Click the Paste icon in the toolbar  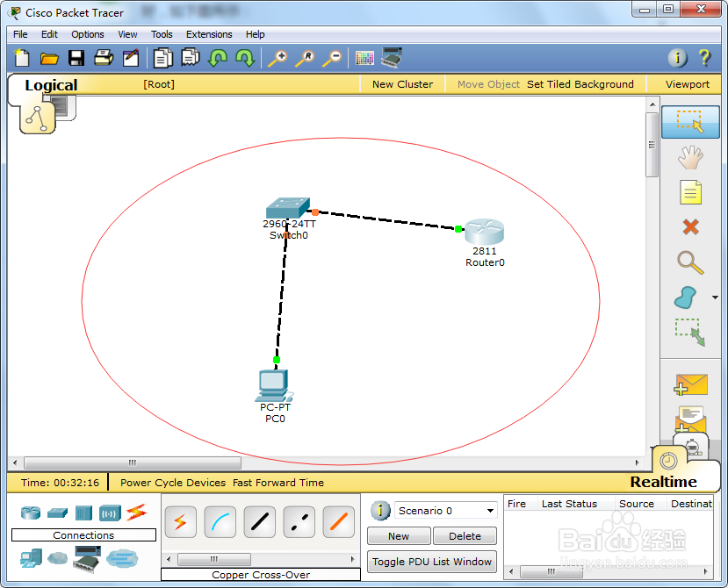[191, 58]
